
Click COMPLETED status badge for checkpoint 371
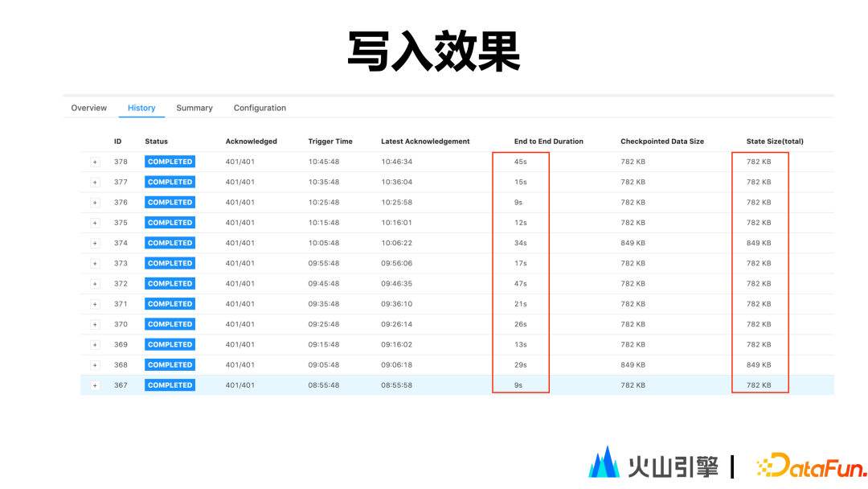(170, 304)
